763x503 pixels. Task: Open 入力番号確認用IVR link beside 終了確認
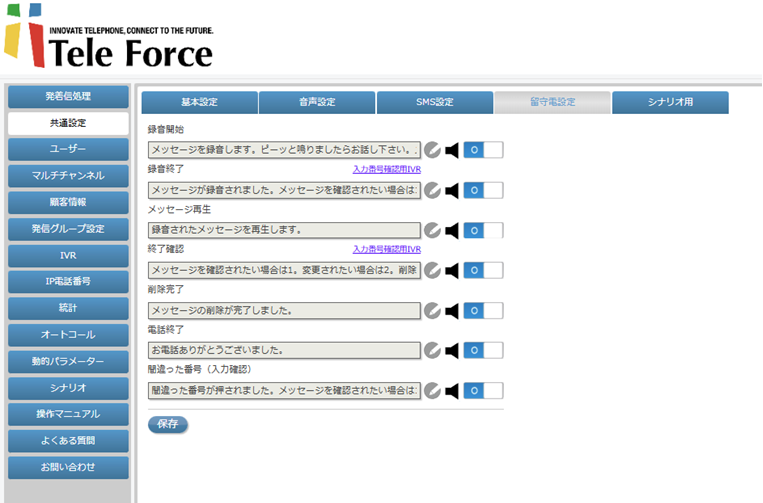pyautogui.click(x=387, y=249)
